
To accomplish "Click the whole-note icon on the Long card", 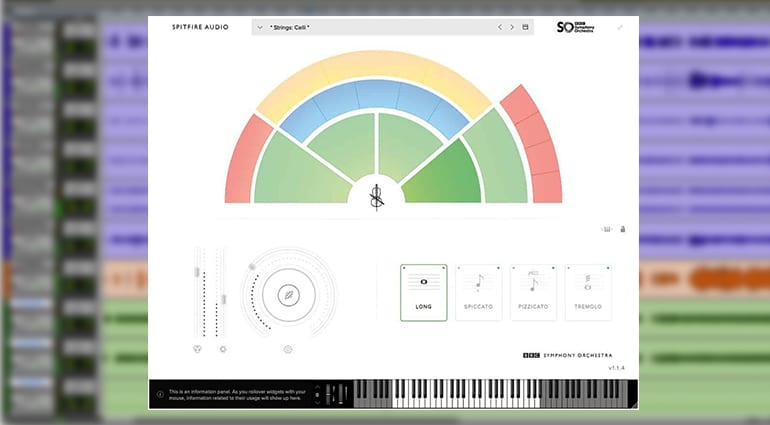I will pyautogui.click(x=424, y=282).
